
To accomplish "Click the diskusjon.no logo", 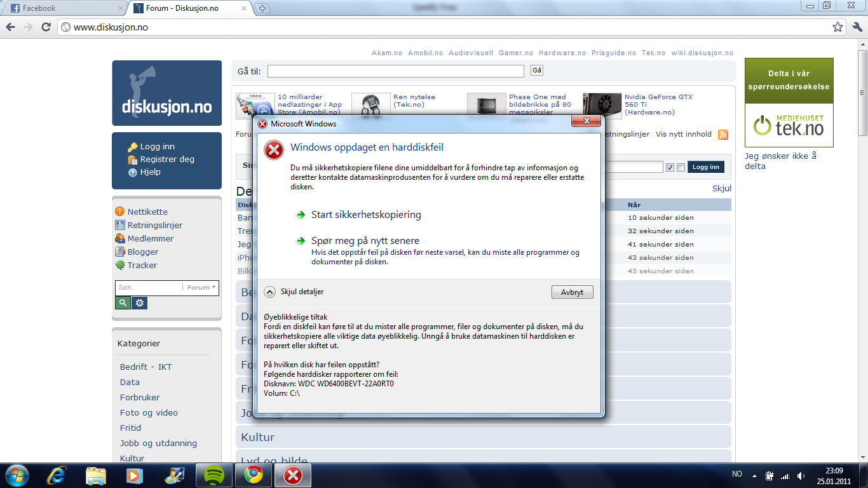I will [166, 93].
